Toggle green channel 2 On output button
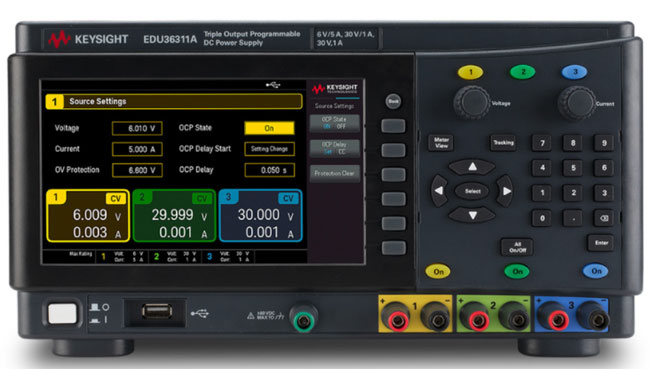This screenshot has width=650, height=369. [x=517, y=272]
